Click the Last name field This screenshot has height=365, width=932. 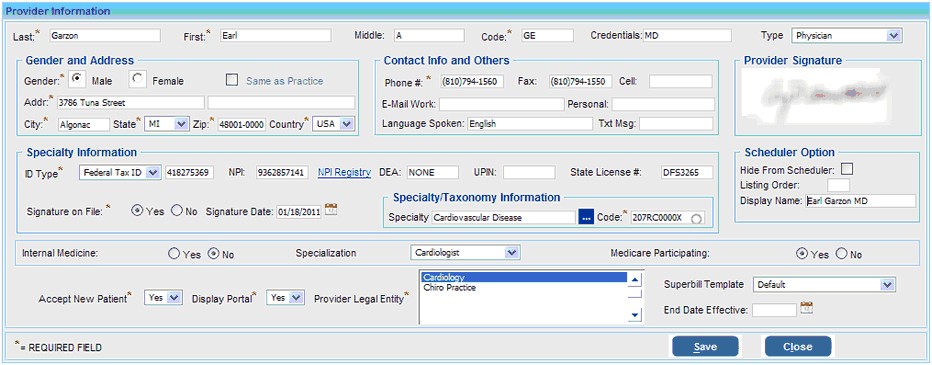pyautogui.click(x=105, y=36)
